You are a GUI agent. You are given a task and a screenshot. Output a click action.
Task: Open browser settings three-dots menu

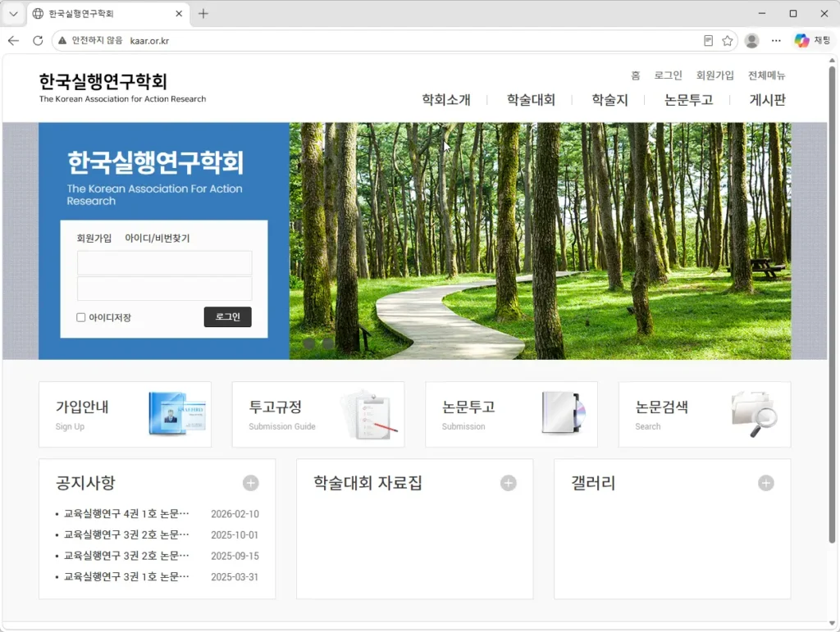coord(776,41)
